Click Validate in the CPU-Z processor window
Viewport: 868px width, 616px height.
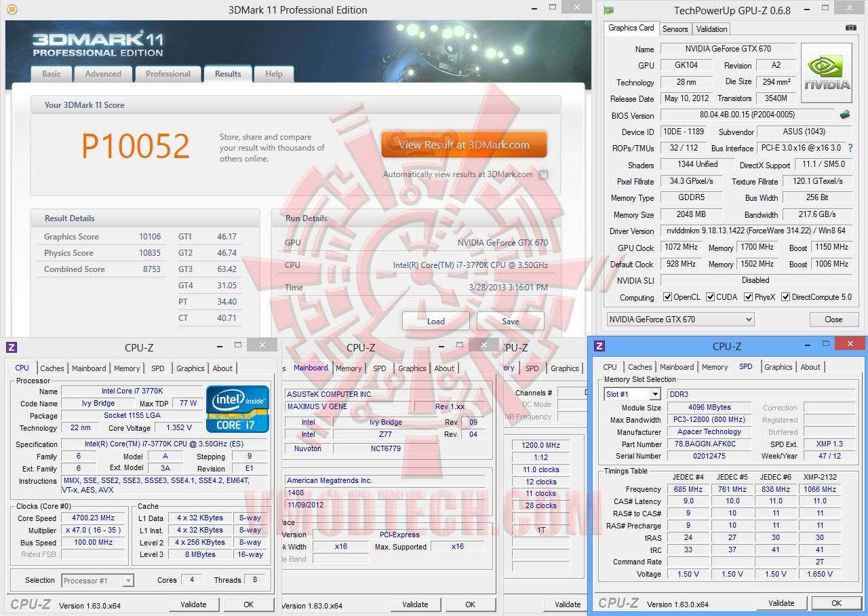pyautogui.click(x=193, y=604)
